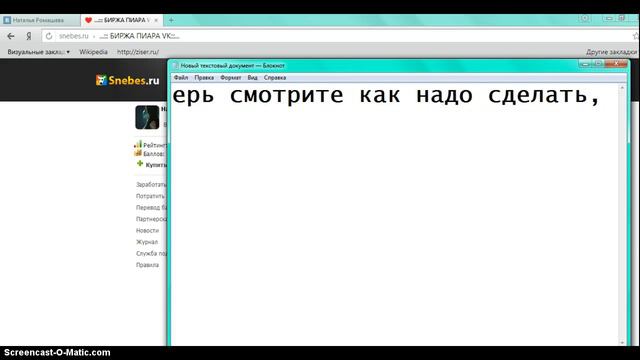Click the red heart favicon on tab
Screen dimensions: 640x360
(88, 20)
